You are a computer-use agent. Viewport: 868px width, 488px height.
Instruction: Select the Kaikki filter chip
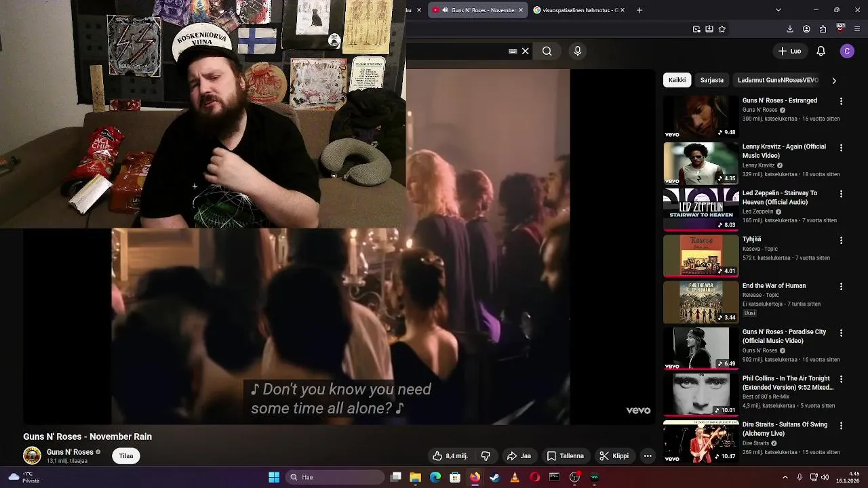pos(677,80)
